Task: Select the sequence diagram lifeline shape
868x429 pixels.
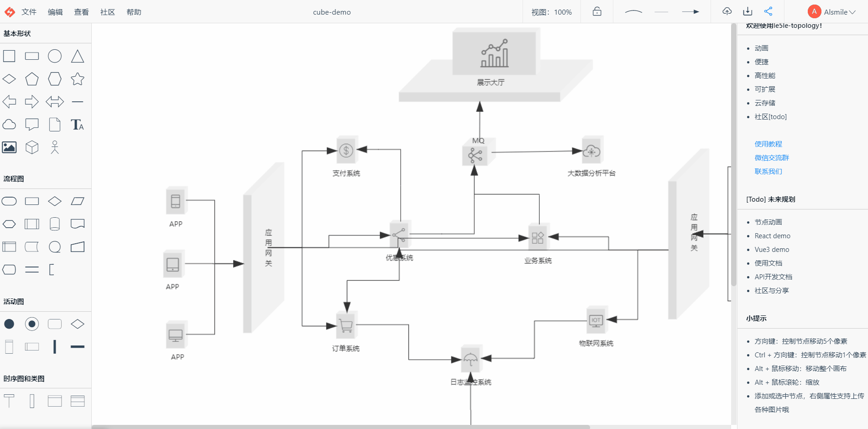Action: pyautogui.click(x=9, y=401)
